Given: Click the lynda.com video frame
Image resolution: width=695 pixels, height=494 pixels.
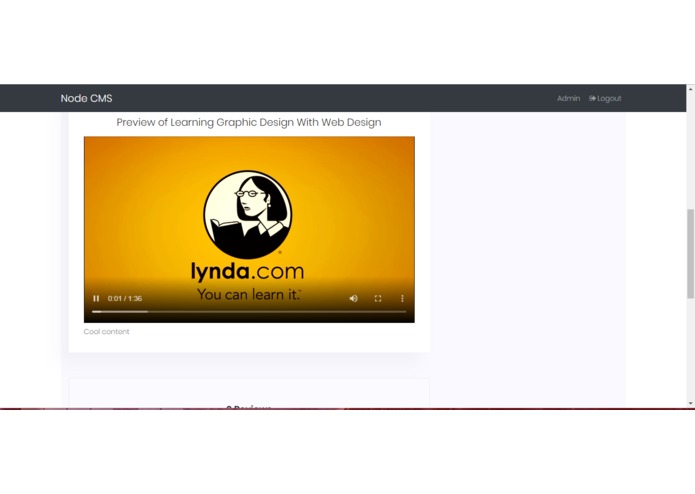Looking at the screenshot, I should [x=249, y=229].
